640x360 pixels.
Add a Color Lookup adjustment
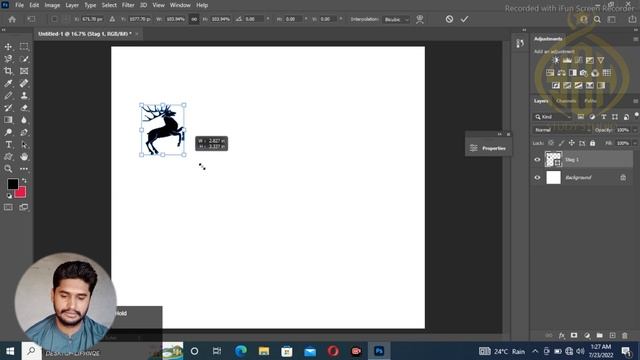(607, 73)
